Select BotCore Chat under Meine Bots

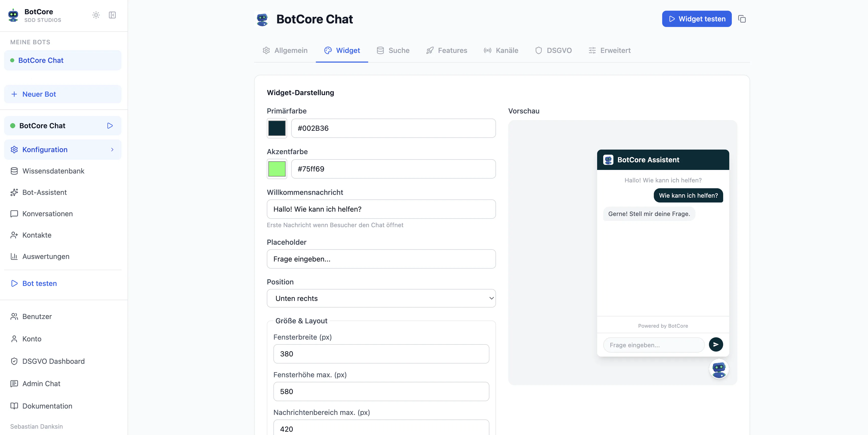coord(63,60)
